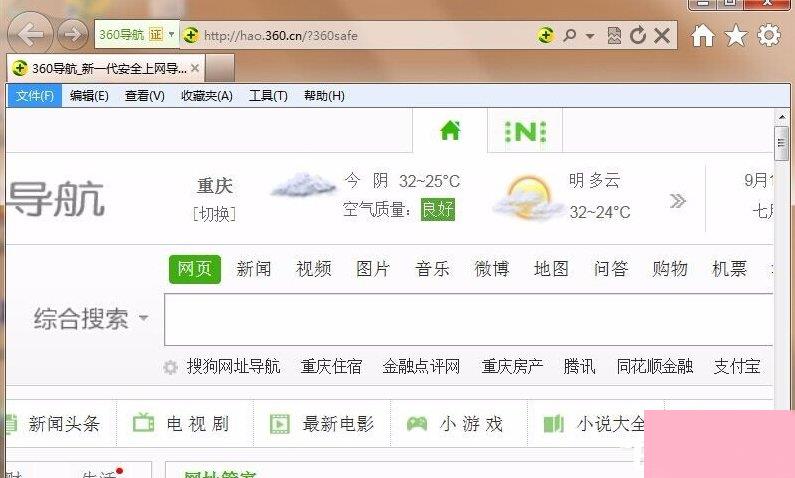Go forward using the browser forward arrow
Viewport: 795px width, 478px height.
pyautogui.click(x=73, y=34)
